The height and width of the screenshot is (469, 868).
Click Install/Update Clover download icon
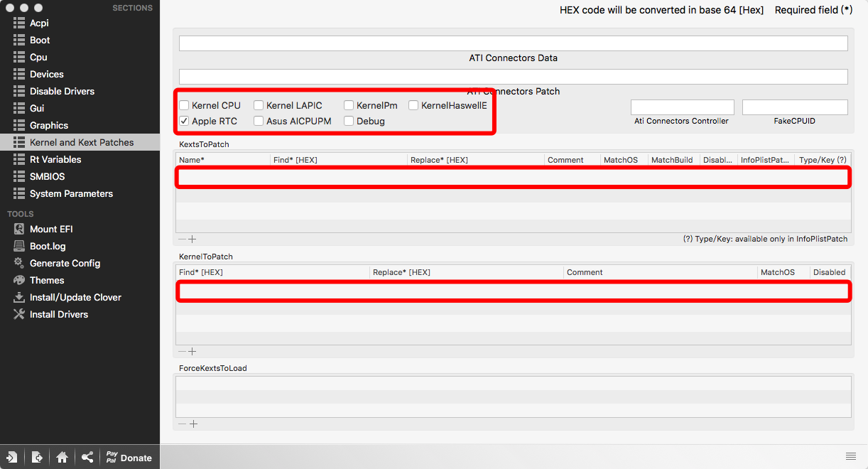click(19, 297)
